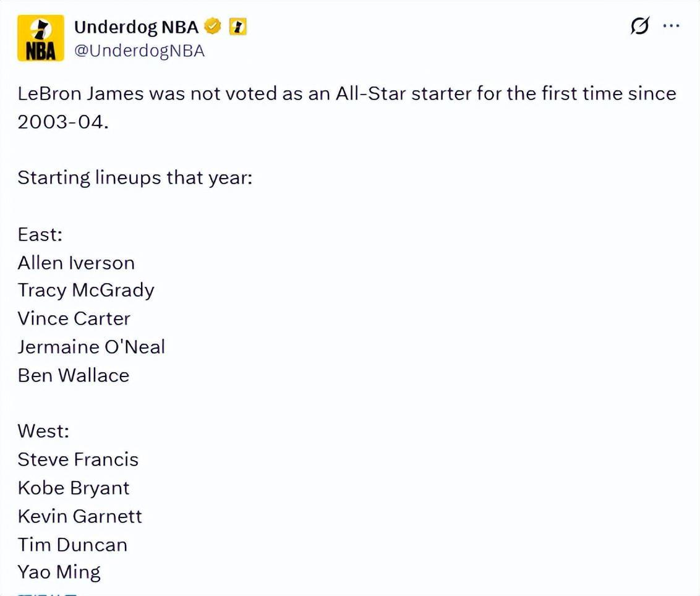Click the LeBron James All-Star sentence
Viewport: 700px width, 596px height.
346,94
